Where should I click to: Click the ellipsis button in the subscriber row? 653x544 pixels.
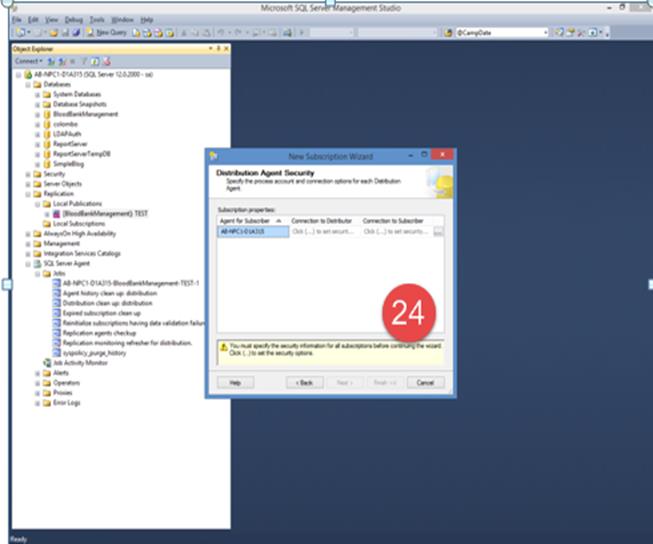coord(438,232)
